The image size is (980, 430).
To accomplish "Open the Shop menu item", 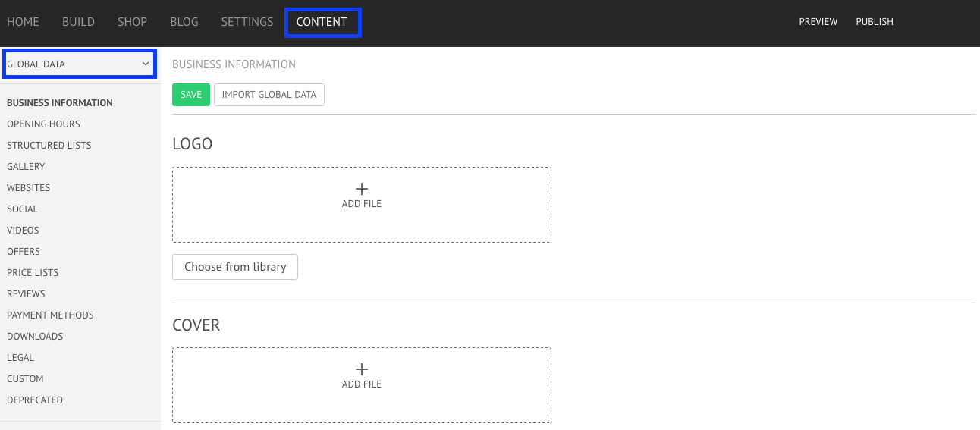I will pos(132,22).
